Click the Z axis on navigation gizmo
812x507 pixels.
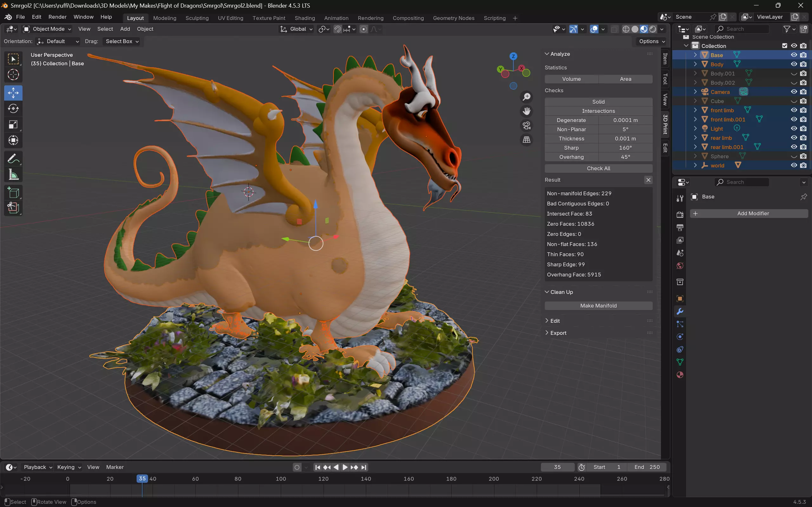513,56
